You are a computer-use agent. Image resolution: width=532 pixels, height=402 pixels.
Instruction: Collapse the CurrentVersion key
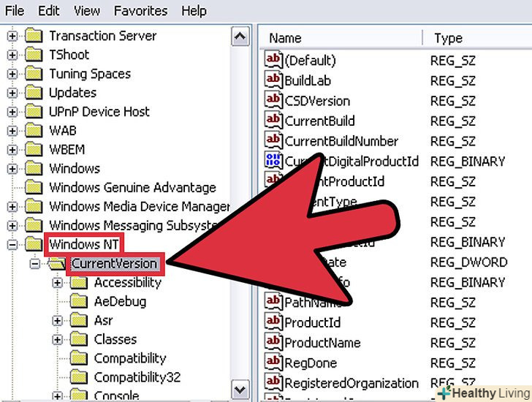[35, 264]
